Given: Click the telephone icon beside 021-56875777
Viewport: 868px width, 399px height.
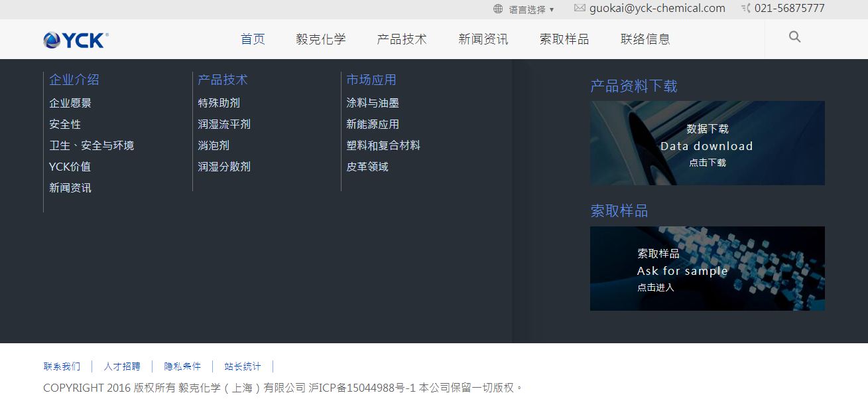Looking at the screenshot, I should [746, 9].
